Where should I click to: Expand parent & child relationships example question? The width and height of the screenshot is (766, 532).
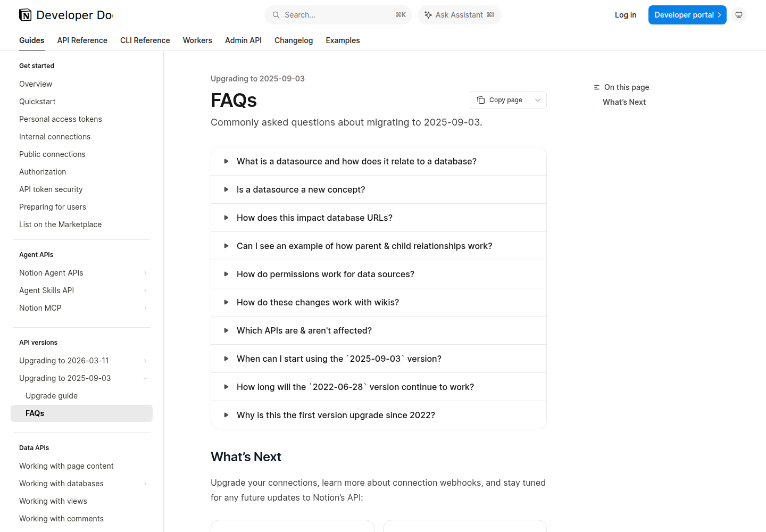pos(379,246)
